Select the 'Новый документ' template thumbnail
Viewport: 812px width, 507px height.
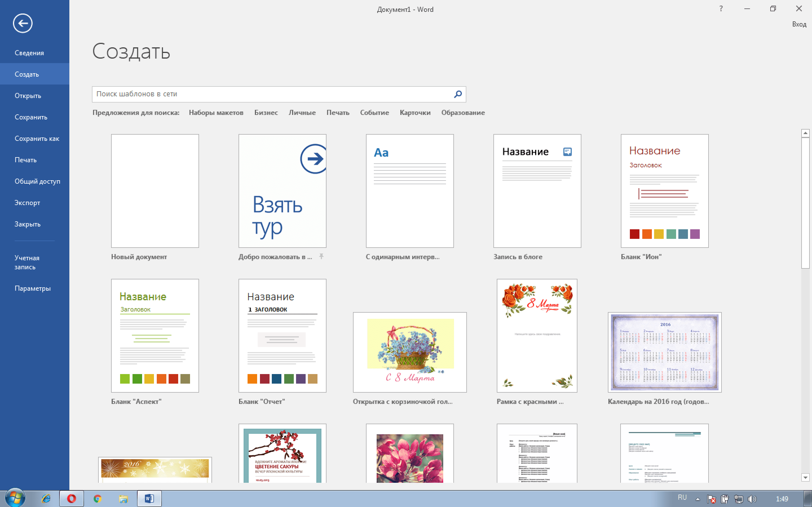[x=155, y=190]
